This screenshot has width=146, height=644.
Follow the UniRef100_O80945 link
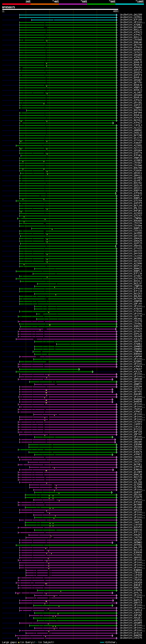click(x=131, y=336)
